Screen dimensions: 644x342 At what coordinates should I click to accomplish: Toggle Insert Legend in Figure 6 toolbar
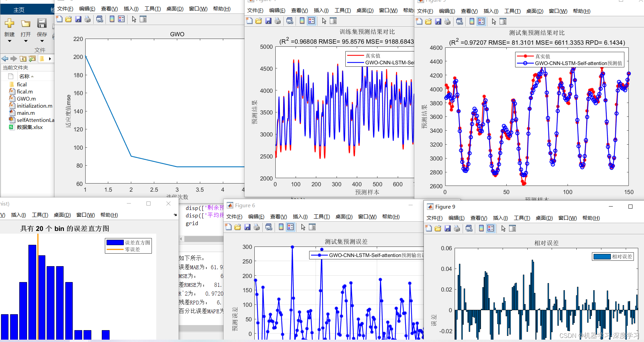coord(291,227)
